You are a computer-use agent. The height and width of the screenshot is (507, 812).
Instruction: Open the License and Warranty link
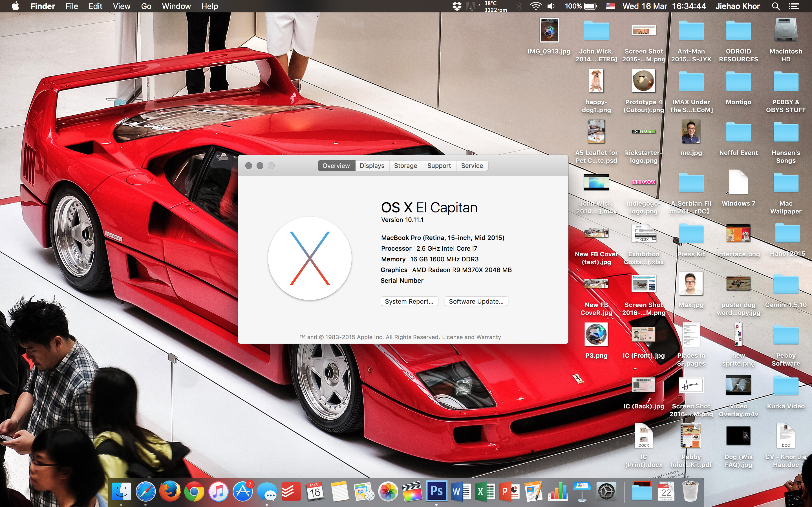pyautogui.click(x=471, y=337)
